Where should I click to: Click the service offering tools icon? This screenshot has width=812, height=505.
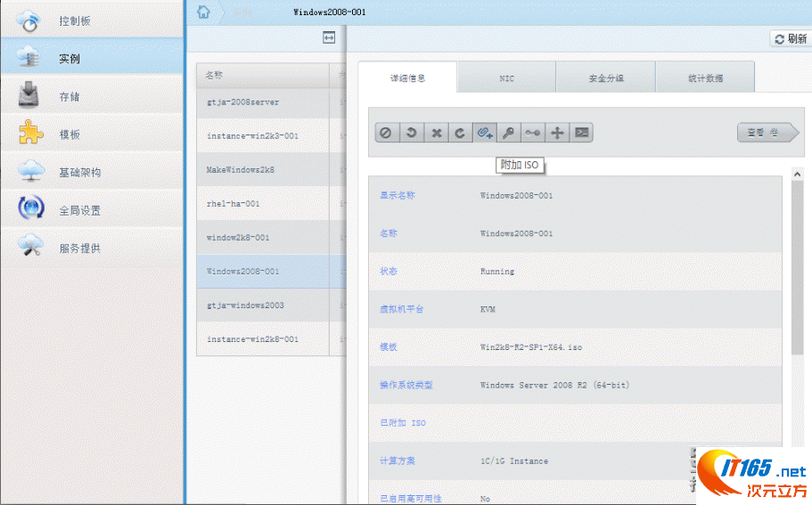[x=30, y=245]
